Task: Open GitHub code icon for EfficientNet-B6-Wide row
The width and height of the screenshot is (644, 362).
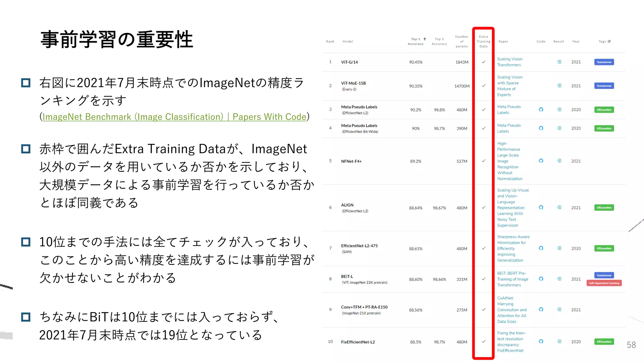Action: [x=541, y=128]
